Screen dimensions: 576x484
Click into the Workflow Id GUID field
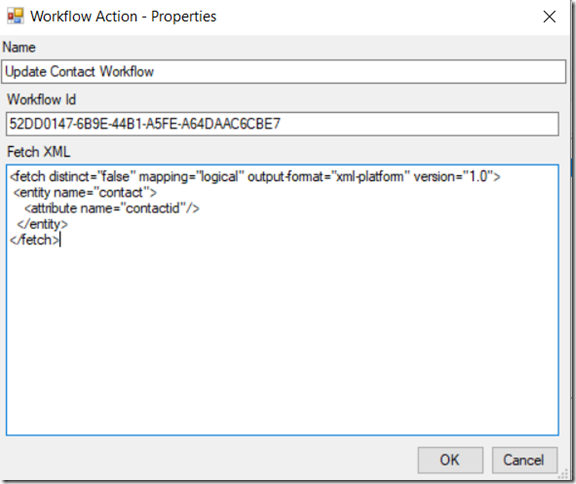(x=282, y=124)
